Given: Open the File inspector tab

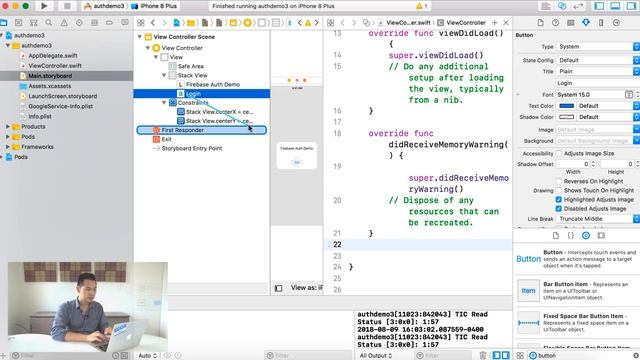Looking at the screenshot, I should (x=540, y=22).
